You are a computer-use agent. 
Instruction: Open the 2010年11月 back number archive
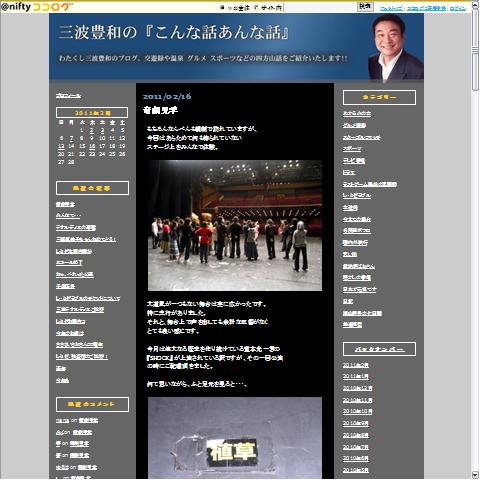[357, 400]
